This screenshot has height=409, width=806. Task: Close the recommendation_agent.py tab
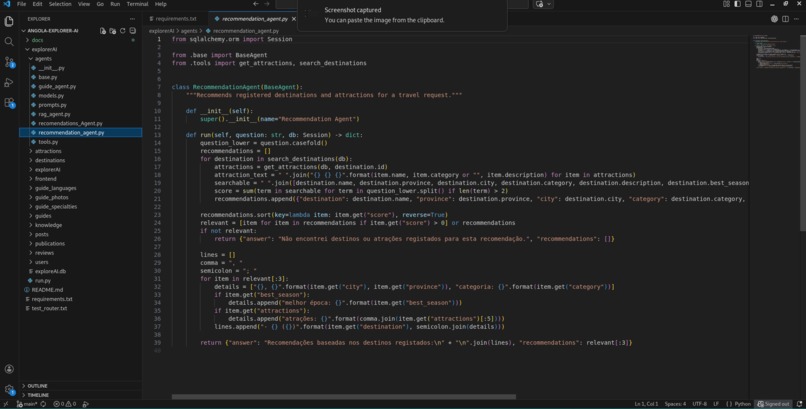(294, 19)
